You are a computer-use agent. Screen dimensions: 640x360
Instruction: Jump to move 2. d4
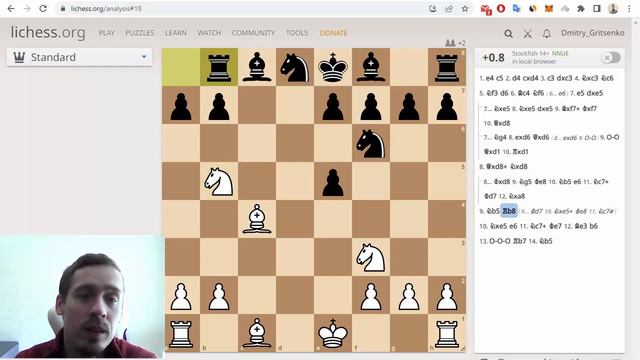tap(516, 78)
